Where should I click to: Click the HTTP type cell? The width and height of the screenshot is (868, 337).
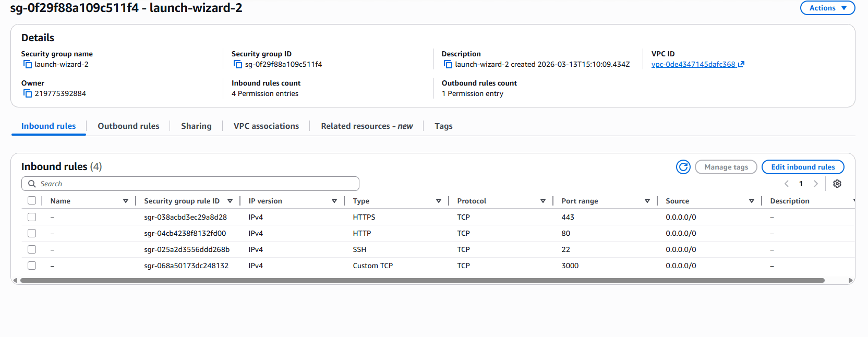pos(362,233)
